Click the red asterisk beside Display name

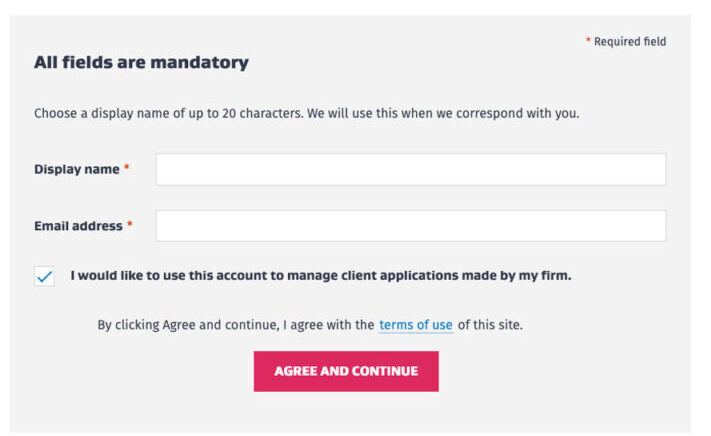tap(127, 169)
